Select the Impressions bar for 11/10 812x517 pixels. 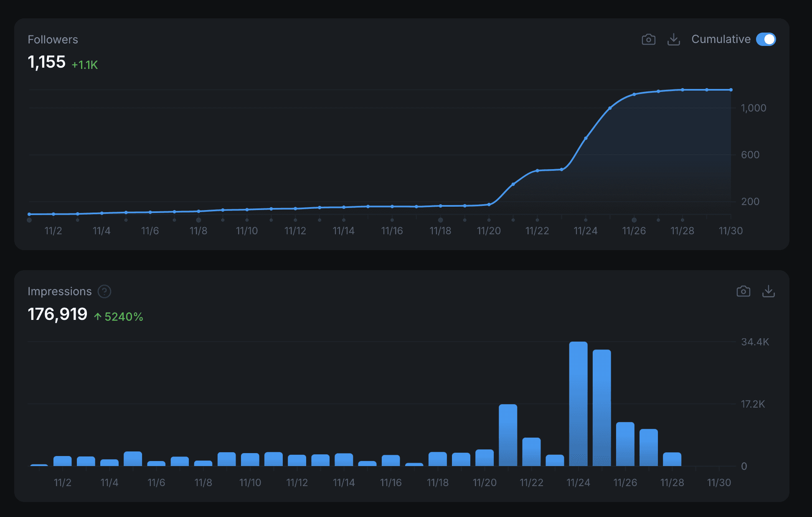[250, 460]
